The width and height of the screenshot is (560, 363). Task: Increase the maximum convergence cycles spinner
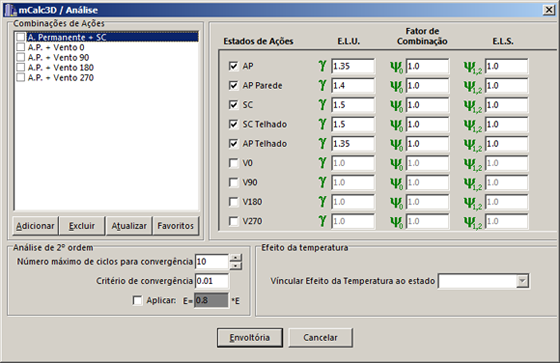236,258
